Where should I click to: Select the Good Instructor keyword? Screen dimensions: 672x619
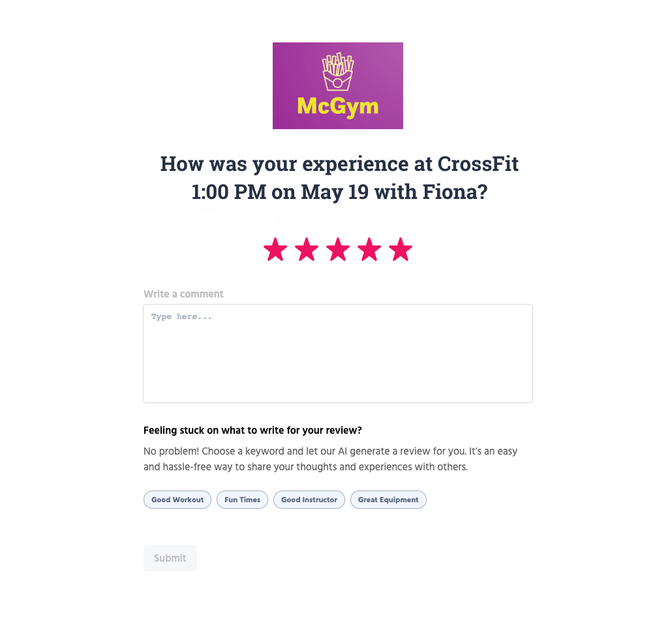(309, 499)
